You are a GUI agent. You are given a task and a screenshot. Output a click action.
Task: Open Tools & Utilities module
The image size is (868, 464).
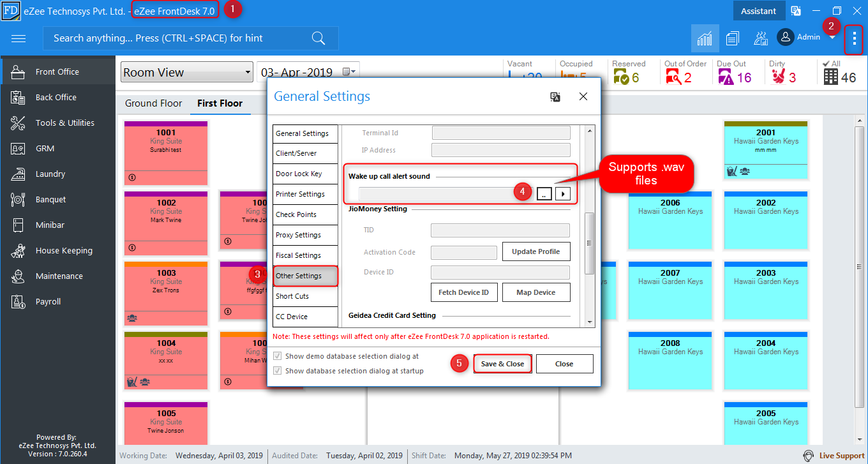pos(57,123)
